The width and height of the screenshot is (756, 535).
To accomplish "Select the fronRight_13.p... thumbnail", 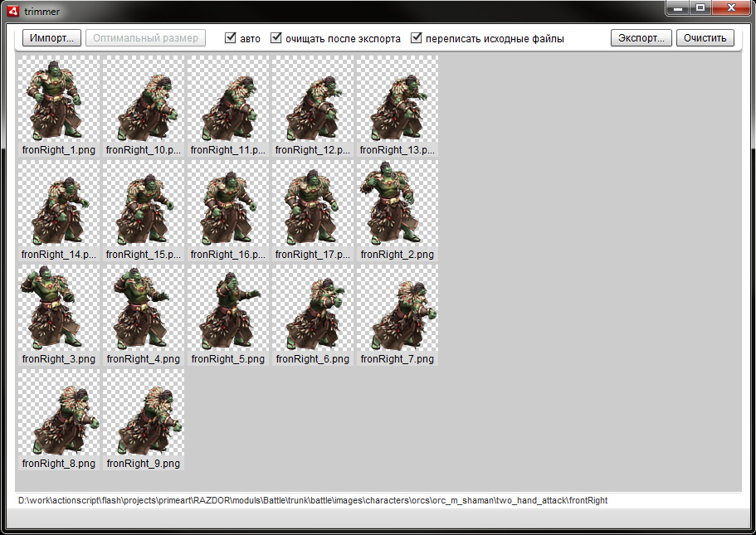I will [x=398, y=105].
